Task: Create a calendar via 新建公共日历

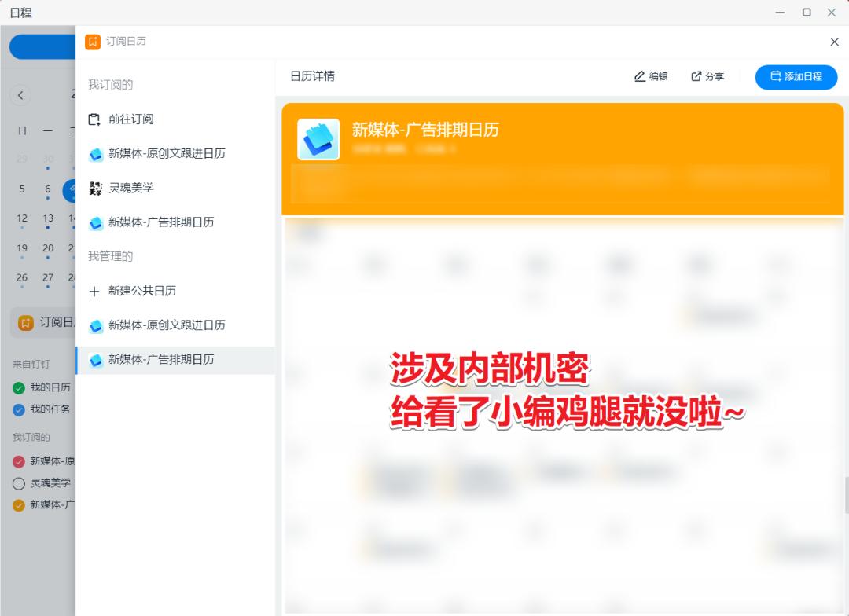Action: click(x=141, y=292)
